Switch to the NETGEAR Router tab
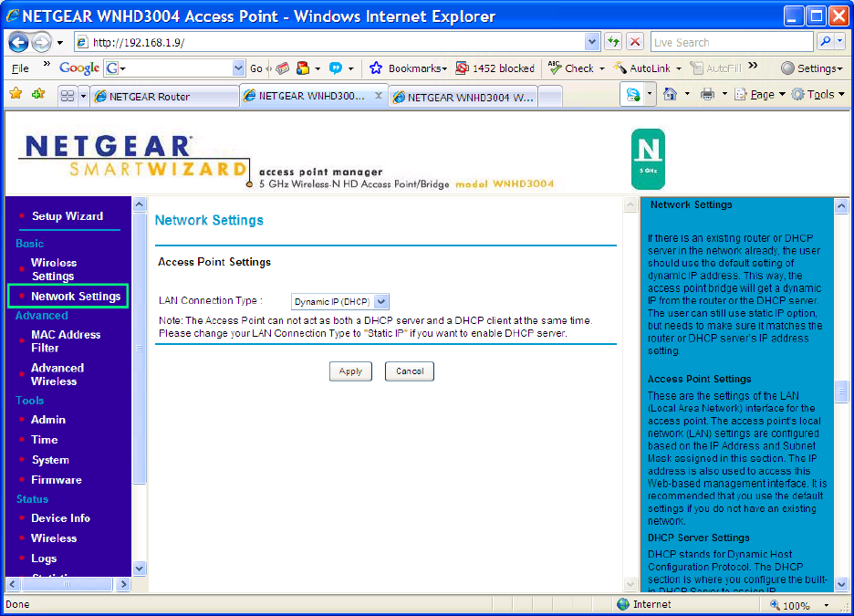 tap(165, 97)
